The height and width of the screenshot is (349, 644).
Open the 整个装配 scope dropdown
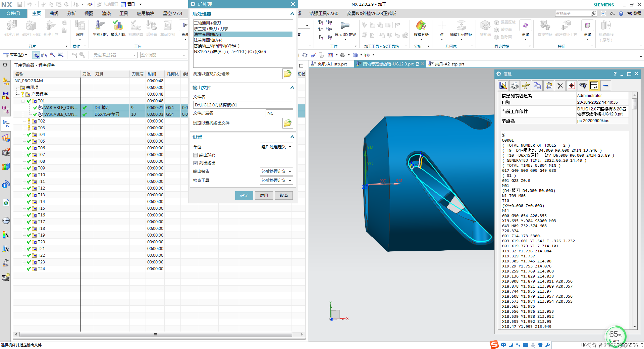pyautogui.click(x=163, y=55)
